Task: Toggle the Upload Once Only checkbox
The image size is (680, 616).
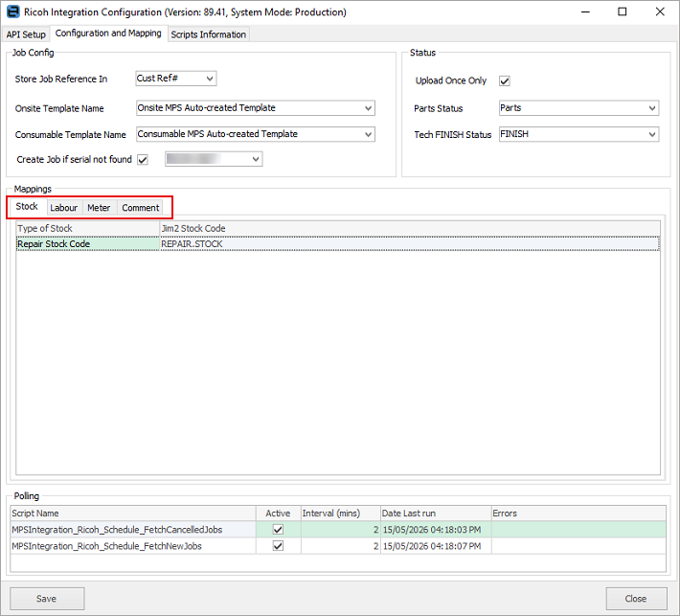Action: coord(505,80)
